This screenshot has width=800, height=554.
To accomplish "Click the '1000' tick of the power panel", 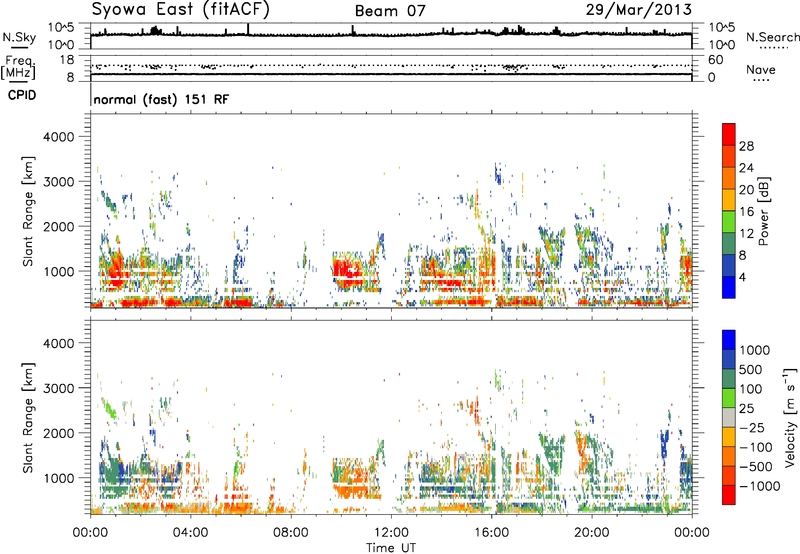I will point(59,271).
